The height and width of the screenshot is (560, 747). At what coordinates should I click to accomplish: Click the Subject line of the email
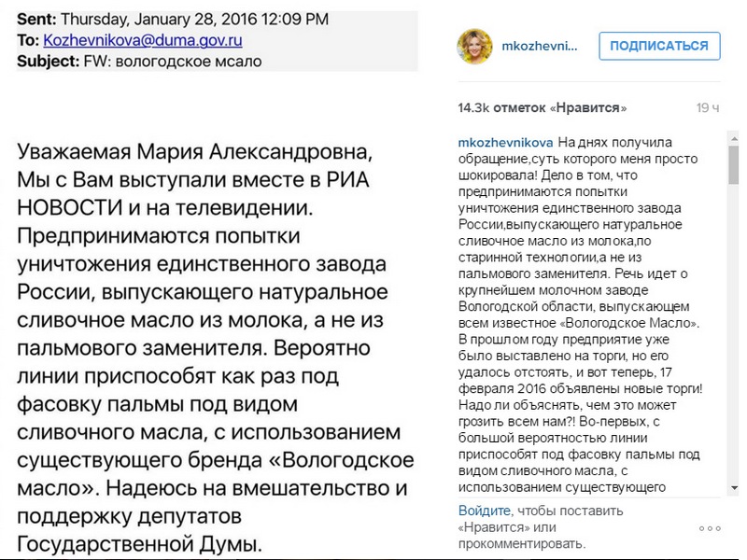[140, 62]
